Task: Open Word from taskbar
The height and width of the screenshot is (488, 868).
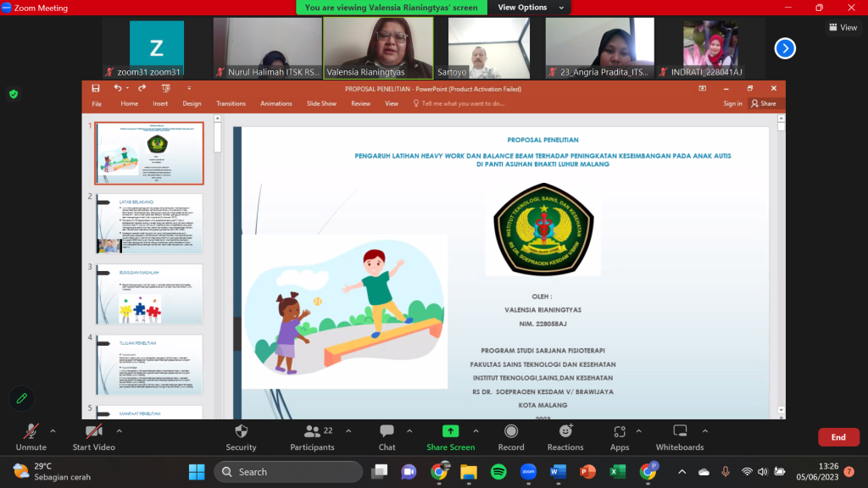Action: coord(558,472)
